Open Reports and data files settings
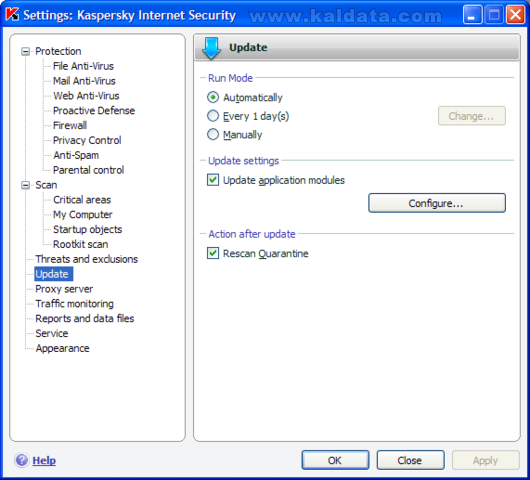This screenshot has width=530, height=480. 85,319
